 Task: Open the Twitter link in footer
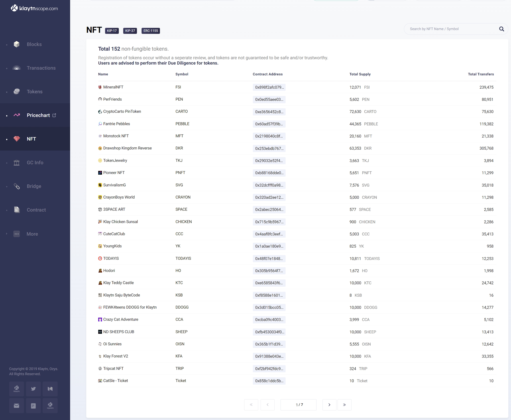tap(33, 389)
